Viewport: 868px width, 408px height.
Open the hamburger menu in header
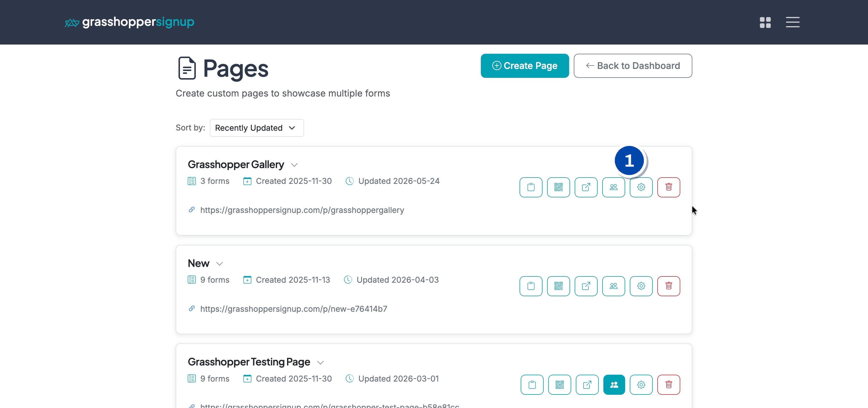793,22
